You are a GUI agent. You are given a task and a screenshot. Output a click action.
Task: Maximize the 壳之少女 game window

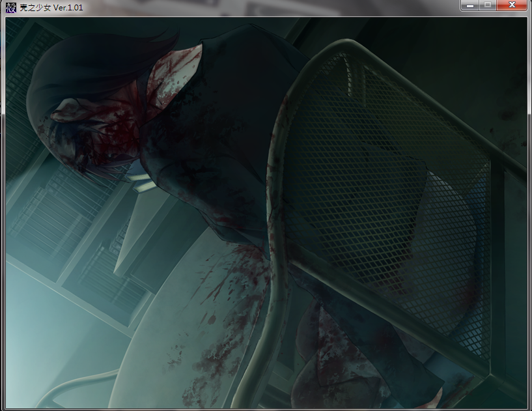(488, 5)
